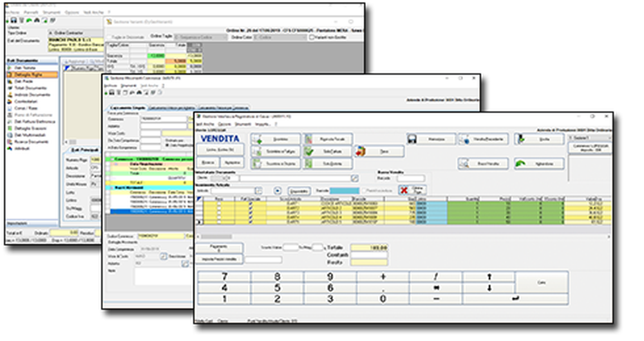Click green undo arrow in order window toolbar

pos(29,20)
